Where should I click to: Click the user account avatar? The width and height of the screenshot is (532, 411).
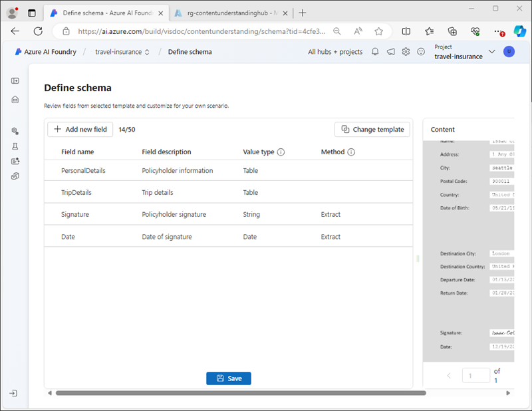pos(509,52)
